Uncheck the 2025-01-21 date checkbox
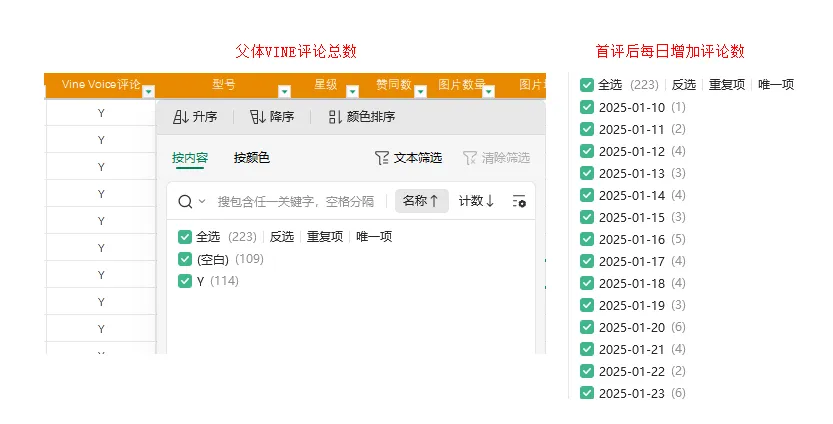833x424 pixels. tap(587, 349)
